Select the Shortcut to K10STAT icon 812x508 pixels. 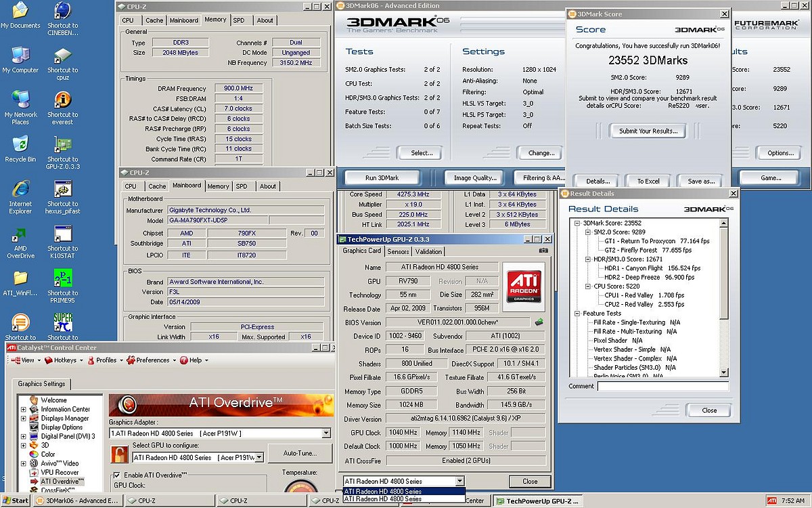[x=62, y=242]
